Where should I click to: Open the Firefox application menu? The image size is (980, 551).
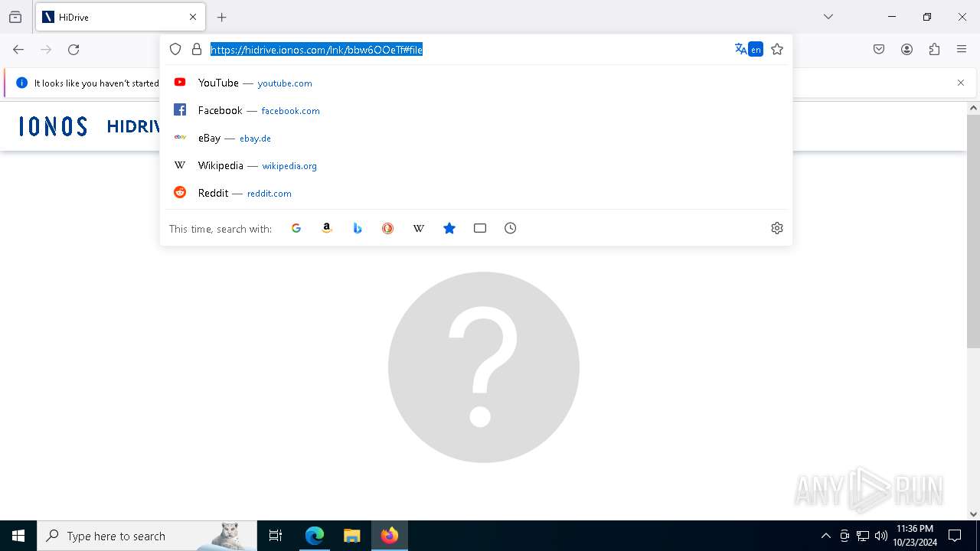962,50
